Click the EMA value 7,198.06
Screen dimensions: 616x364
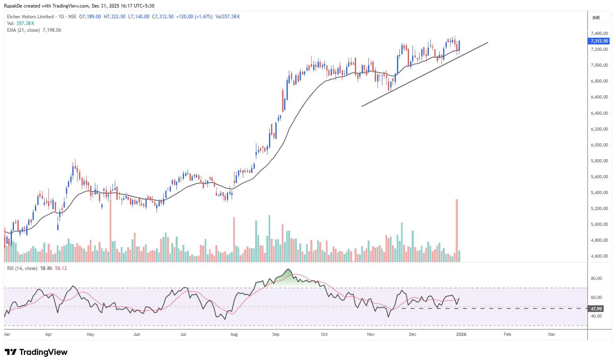tap(52, 30)
